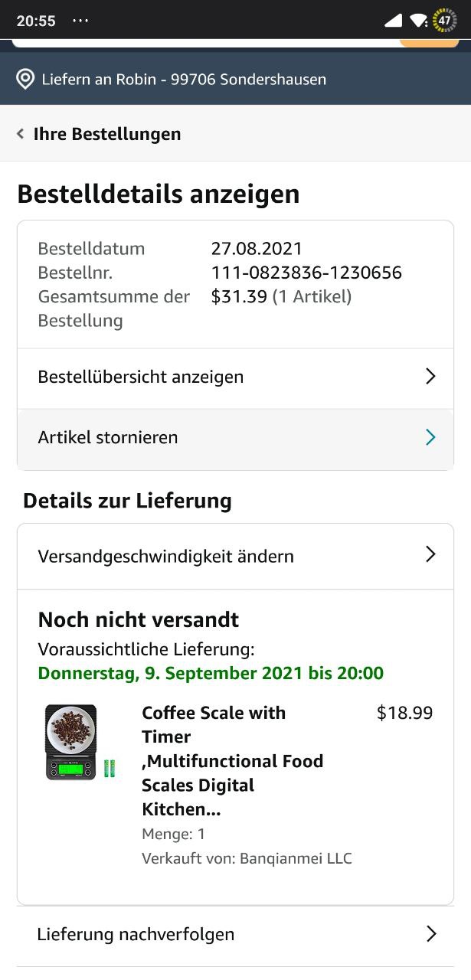Go back to Ihre Bestellungen
Screen dimensions: 471x980
107,134
